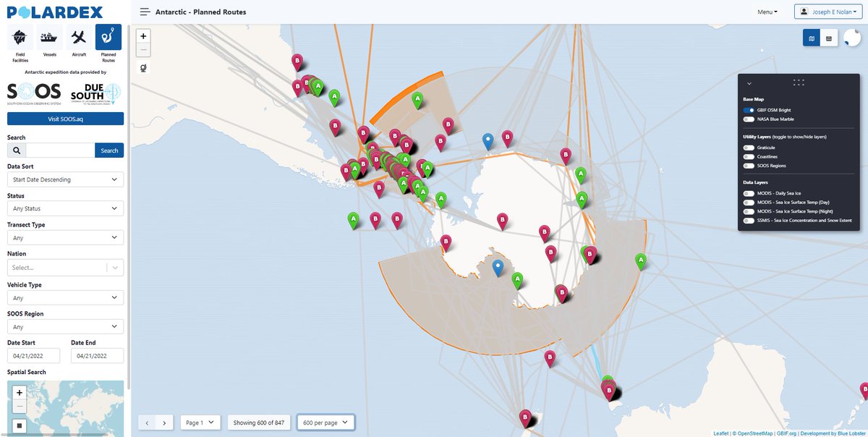Click the hamburger icon beside Antarctic Planned Routes
Image resolution: width=868 pixels, height=437 pixels.
(x=145, y=12)
